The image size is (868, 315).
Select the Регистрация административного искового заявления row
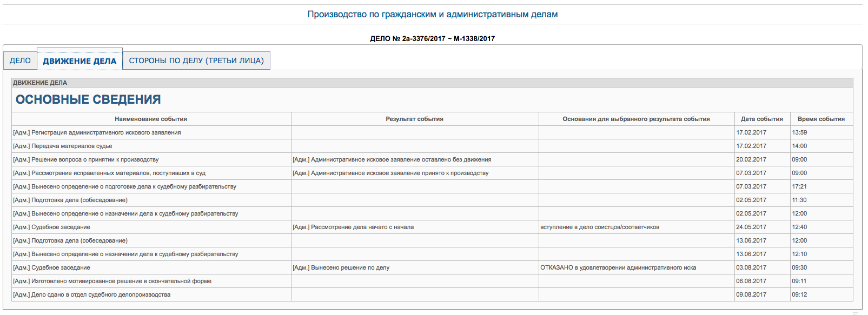tap(97, 132)
